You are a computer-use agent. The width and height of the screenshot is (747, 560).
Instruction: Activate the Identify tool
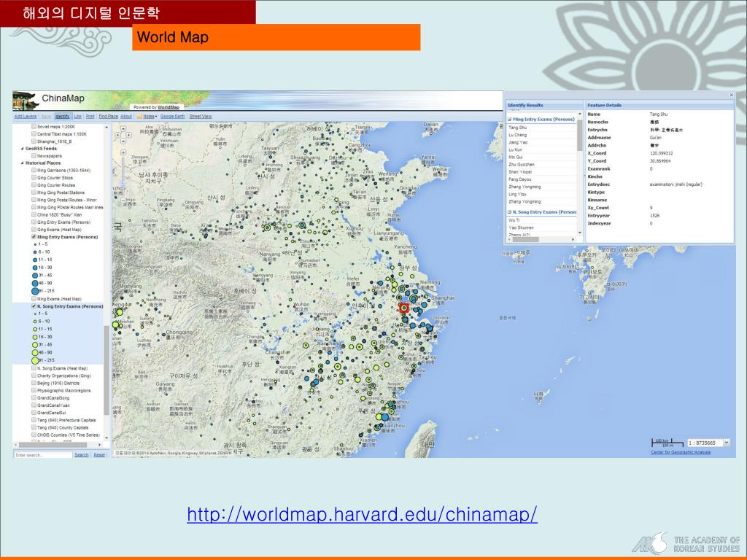point(63,116)
